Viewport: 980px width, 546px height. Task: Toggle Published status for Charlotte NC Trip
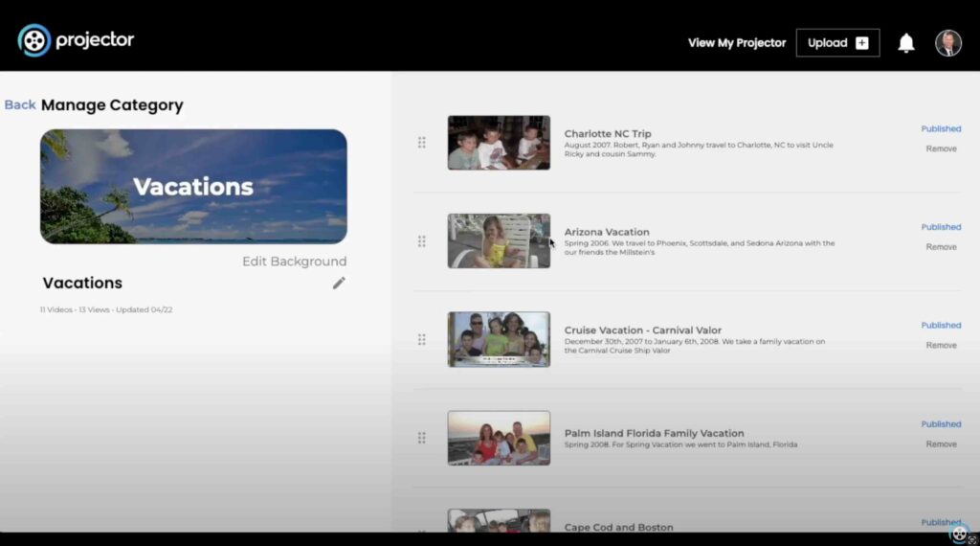point(941,129)
